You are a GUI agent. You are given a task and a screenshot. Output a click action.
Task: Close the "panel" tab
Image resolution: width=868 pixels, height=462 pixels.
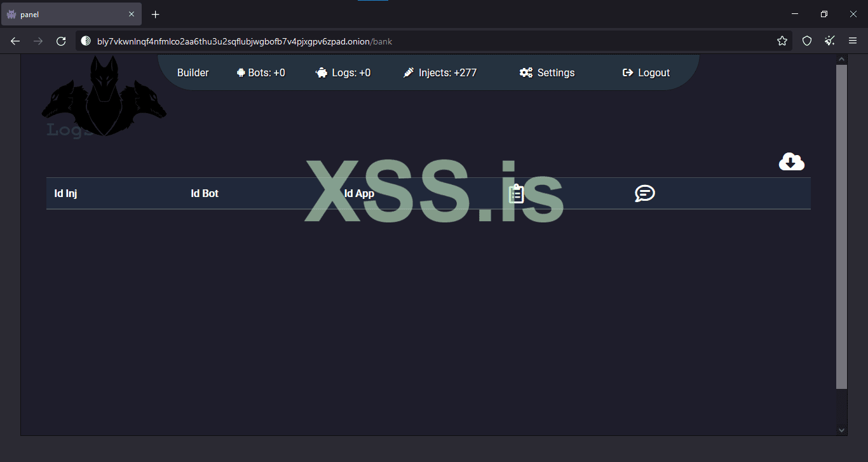132,14
